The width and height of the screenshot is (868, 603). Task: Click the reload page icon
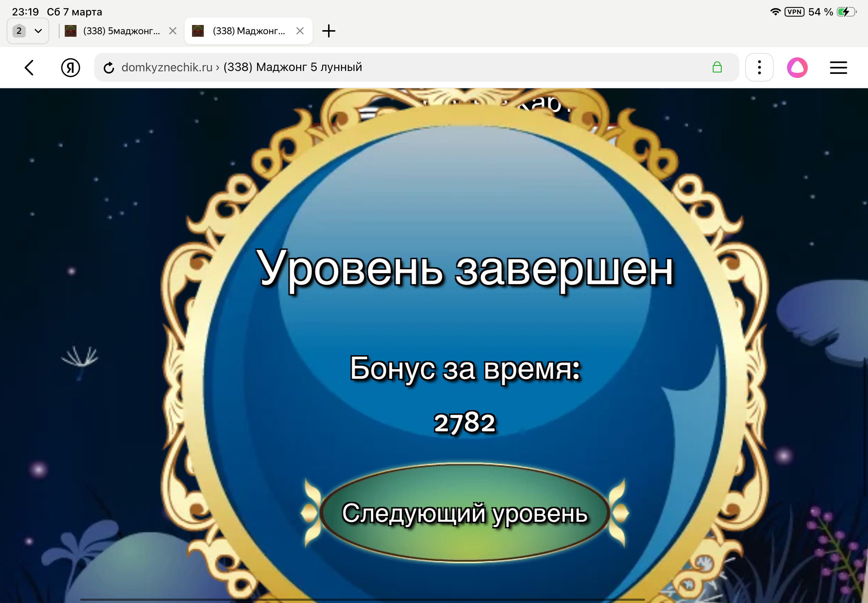[x=109, y=67]
